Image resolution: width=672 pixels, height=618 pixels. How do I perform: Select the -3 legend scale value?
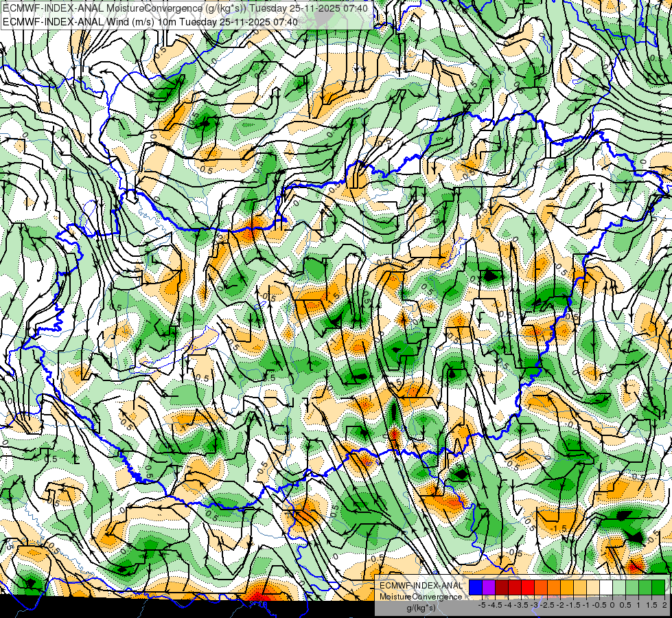[534, 605]
